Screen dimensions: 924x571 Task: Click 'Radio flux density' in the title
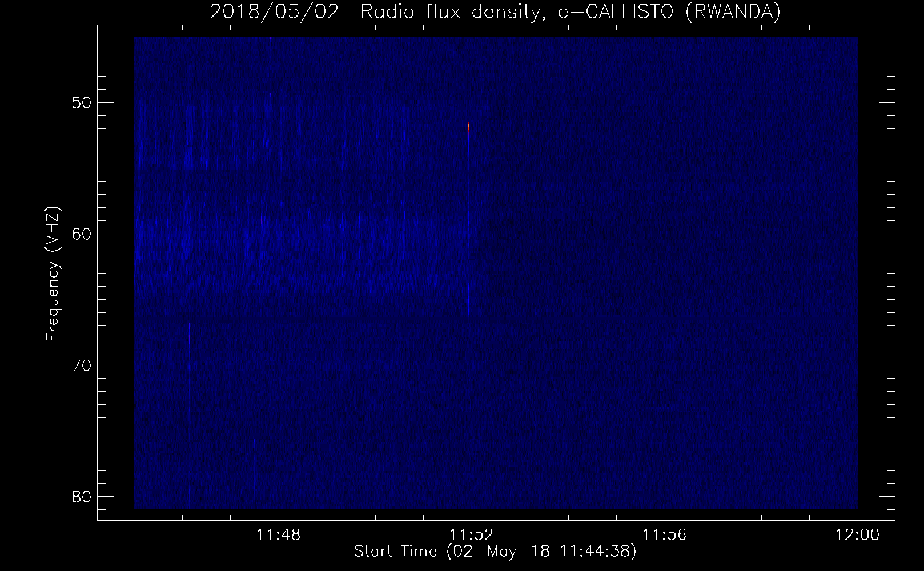coord(451,11)
